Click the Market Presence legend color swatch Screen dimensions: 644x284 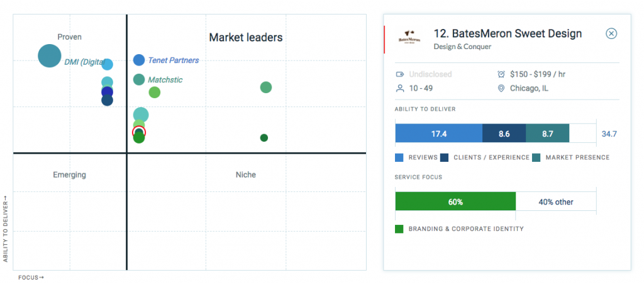point(536,157)
